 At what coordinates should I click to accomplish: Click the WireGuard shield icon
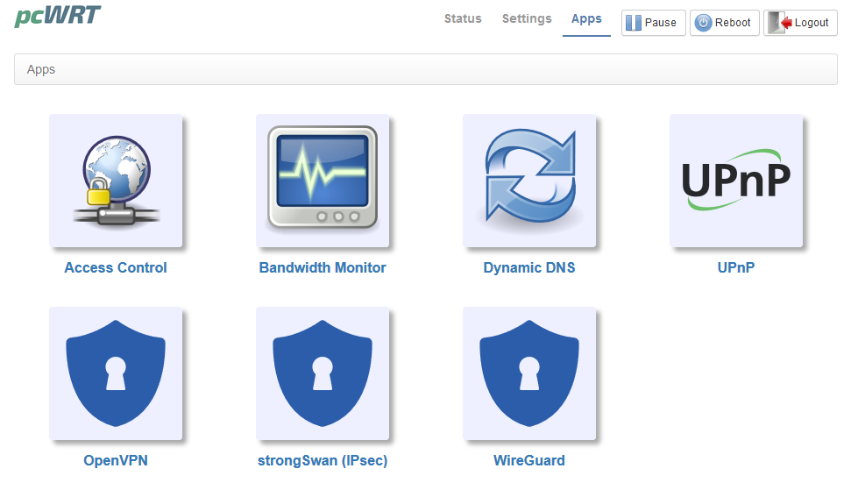529,373
